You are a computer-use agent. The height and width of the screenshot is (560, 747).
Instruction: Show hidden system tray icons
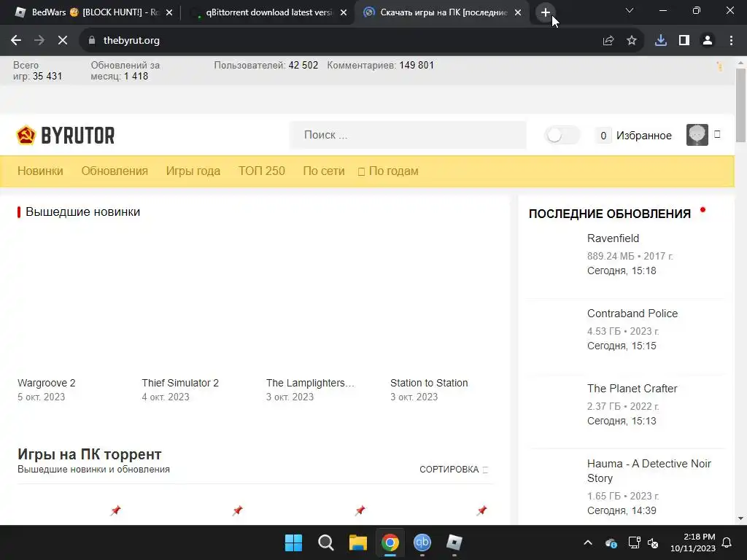pos(588,542)
